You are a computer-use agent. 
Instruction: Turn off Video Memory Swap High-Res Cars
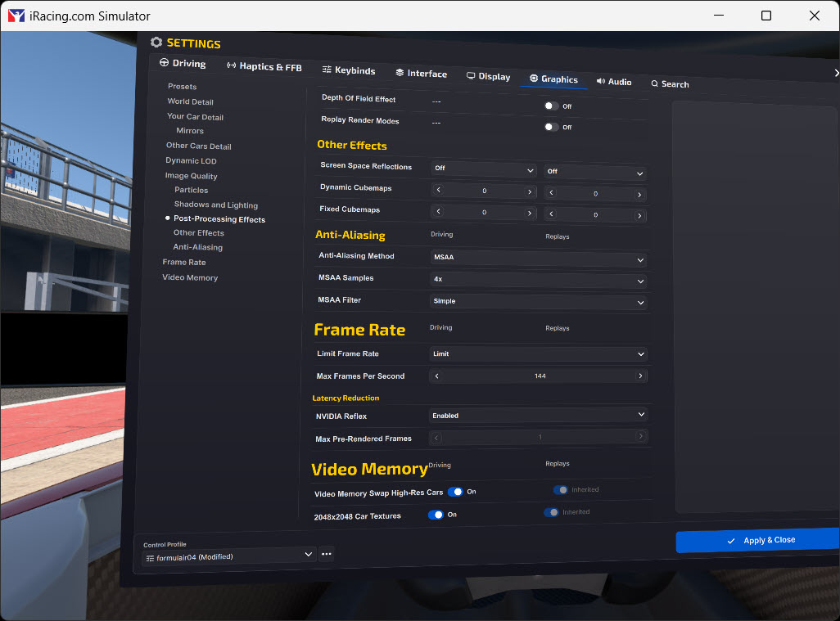pyautogui.click(x=455, y=492)
